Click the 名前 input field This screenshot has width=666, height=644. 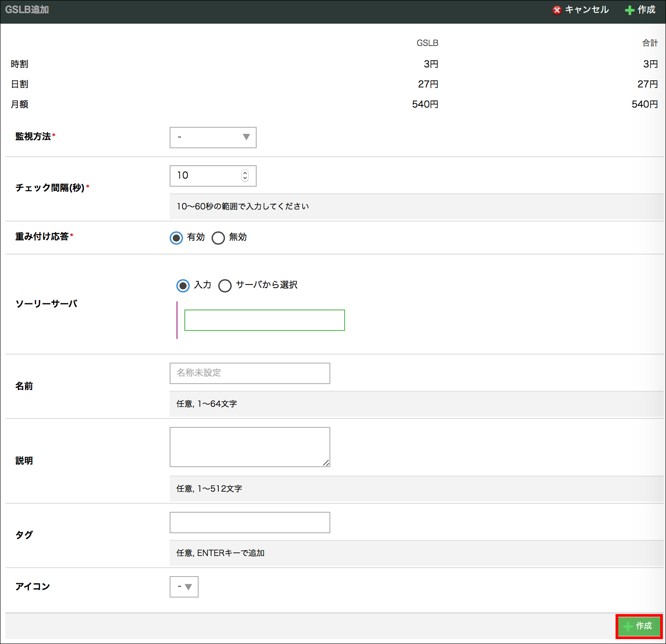pos(250,373)
